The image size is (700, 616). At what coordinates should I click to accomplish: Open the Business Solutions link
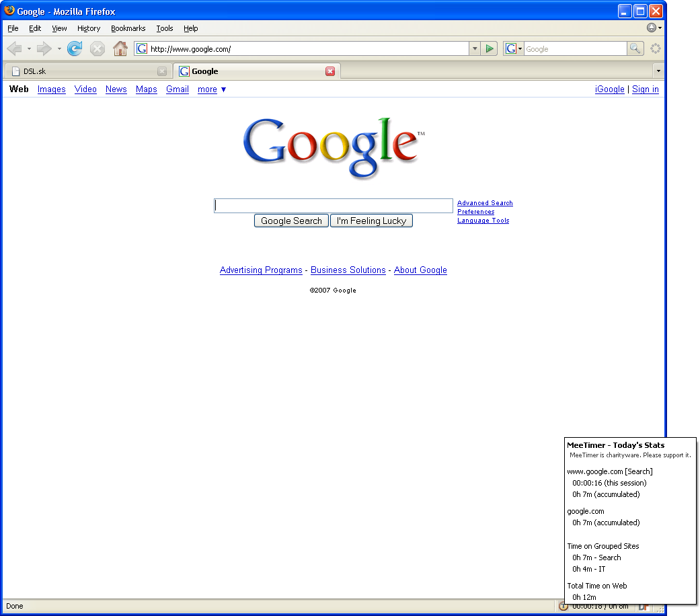tap(348, 270)
